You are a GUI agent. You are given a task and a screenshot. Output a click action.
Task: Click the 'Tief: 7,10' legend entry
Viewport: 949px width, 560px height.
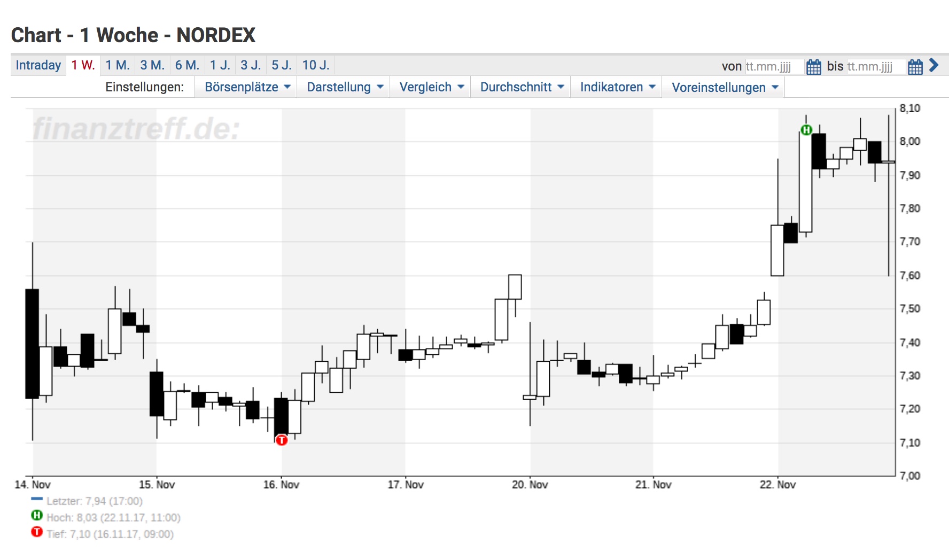[x=103, y=534]
